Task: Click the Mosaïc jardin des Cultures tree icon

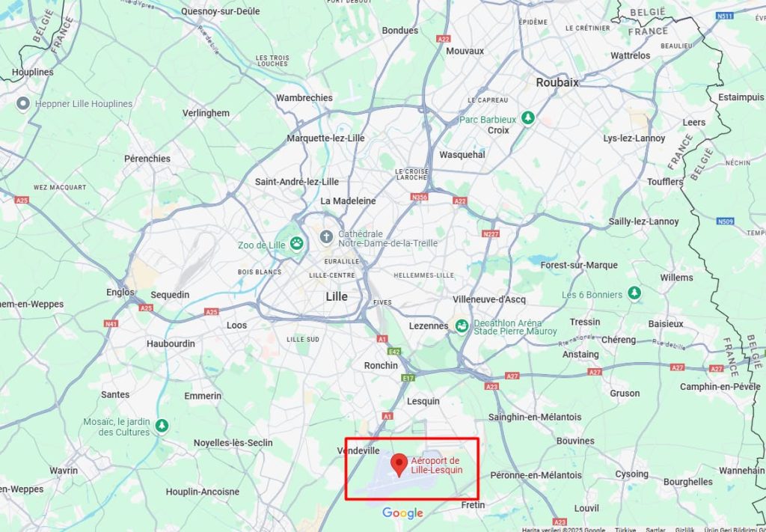Action: pyautogui.click(x=162, y=426)
